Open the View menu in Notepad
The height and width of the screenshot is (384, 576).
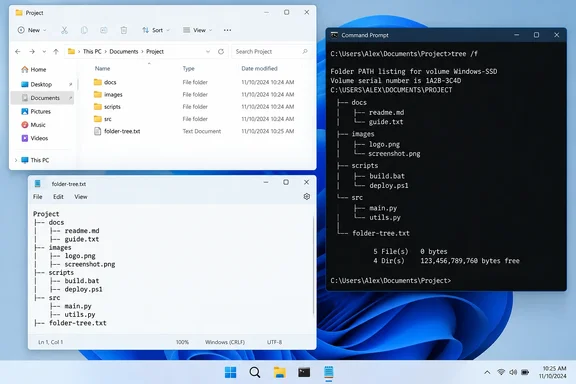pos(81,197)
